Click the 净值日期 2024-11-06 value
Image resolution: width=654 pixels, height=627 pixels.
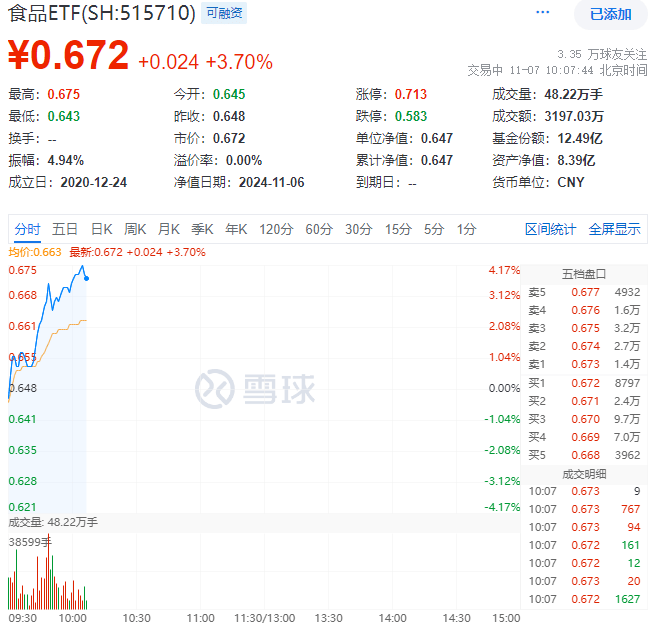[x=272, y=183]
